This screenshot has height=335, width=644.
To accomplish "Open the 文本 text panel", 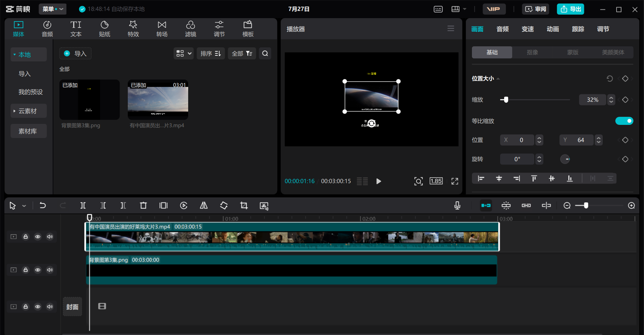I will [76, 29].
